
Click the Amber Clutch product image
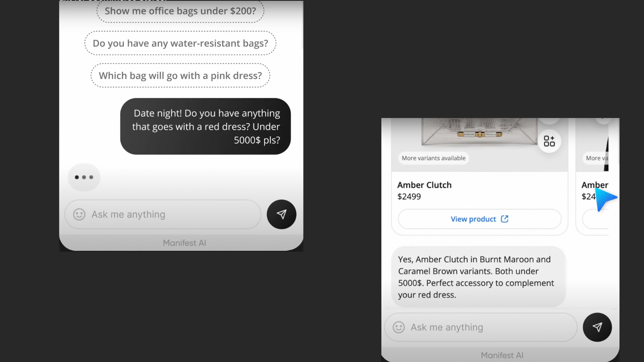tap(480, 132)
